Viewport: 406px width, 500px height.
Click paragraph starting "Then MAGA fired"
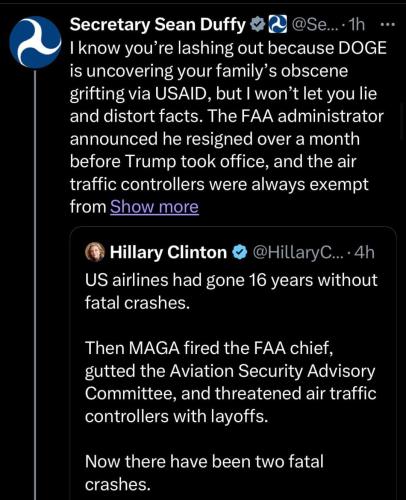pos(230,382)
